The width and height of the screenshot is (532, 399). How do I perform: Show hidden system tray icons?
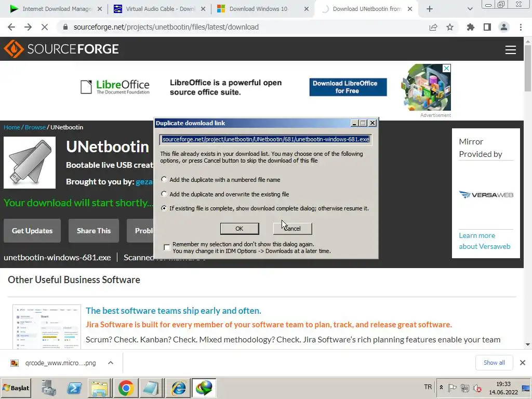click(441, 388)
